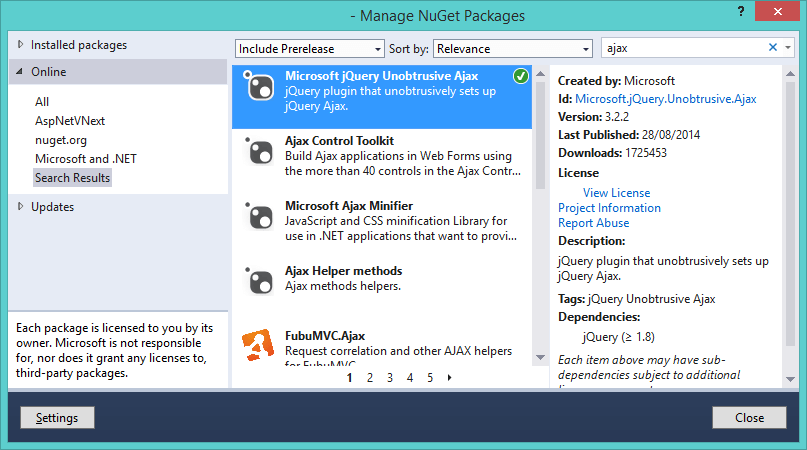Click in the ajax search field
The width and height of the screenshot is (807, 450).
click(683, 48)
